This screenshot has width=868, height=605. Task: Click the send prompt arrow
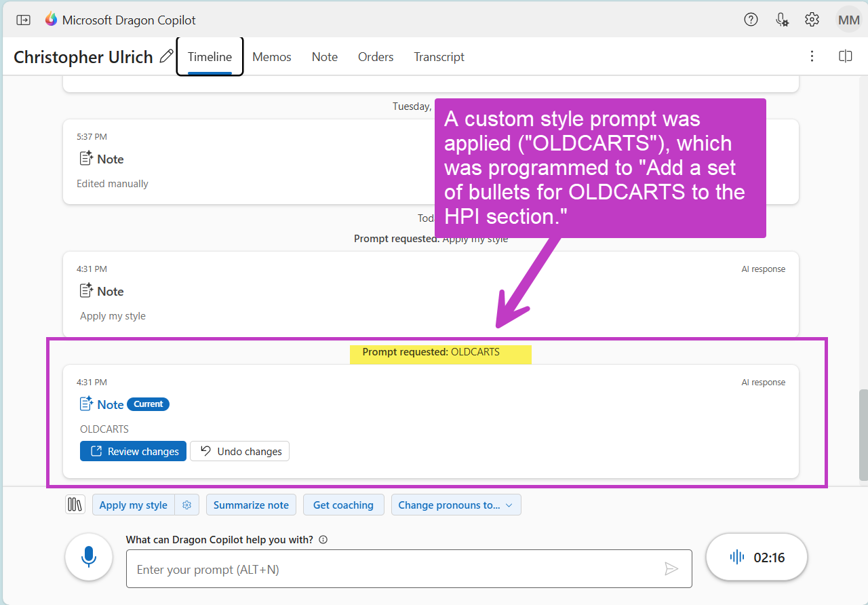[671, 569]
